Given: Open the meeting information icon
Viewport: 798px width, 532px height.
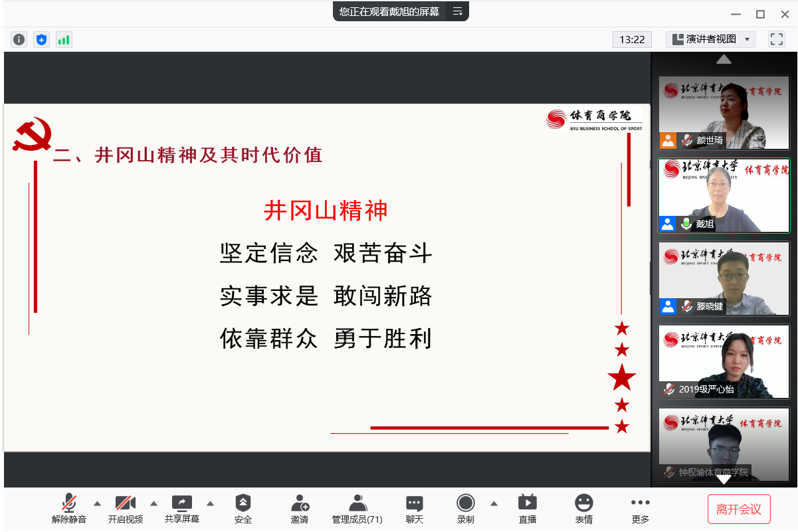Looking at the screenshot, I should pyautogui.click(x=19, y=40).
